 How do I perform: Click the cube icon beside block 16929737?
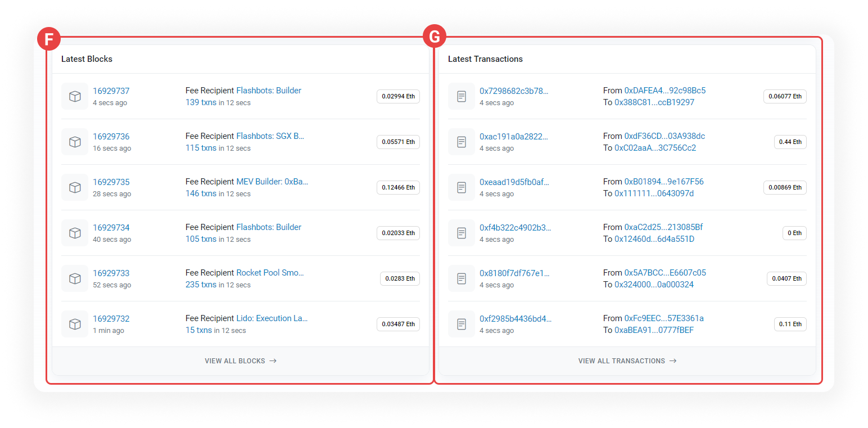[75, 97]
